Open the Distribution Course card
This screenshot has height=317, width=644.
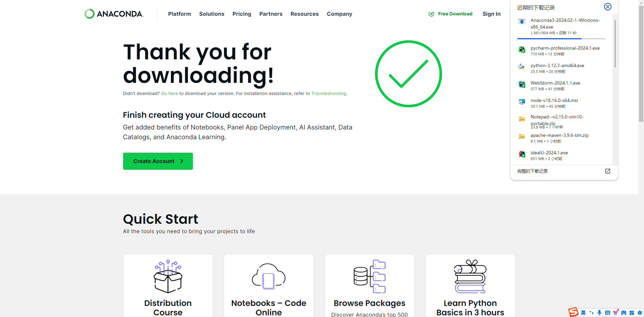[168, 285]
